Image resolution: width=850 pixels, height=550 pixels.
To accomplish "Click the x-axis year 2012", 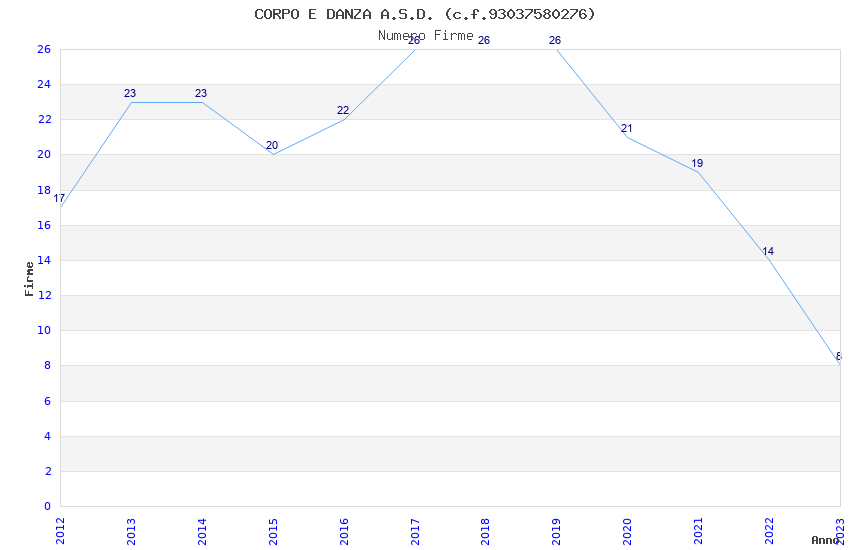I will point(60,531).
